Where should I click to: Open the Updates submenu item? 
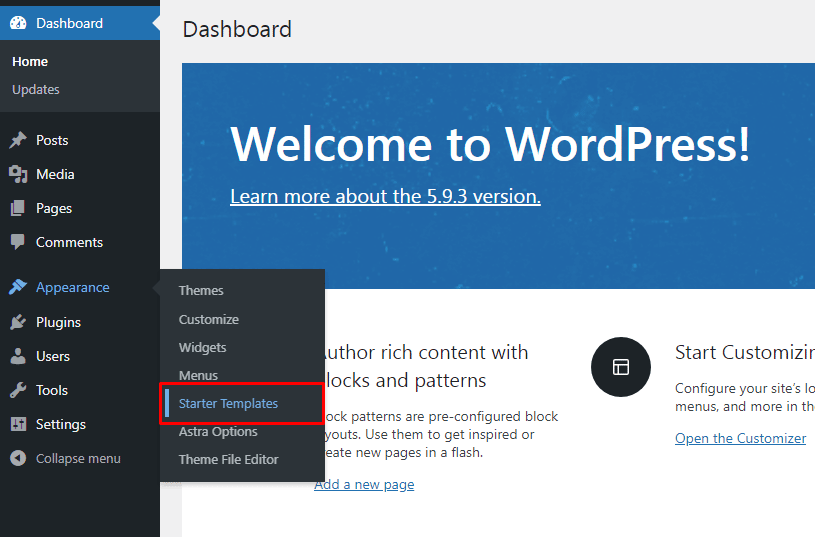(36, 89)
